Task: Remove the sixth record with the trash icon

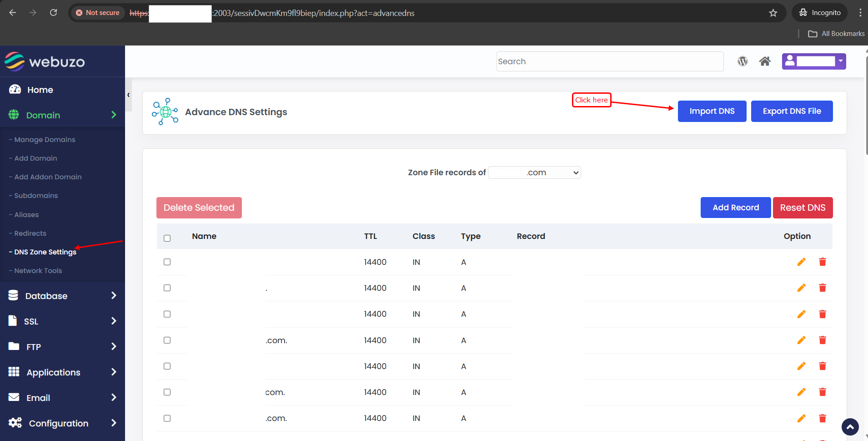Action: pos(823,392)
